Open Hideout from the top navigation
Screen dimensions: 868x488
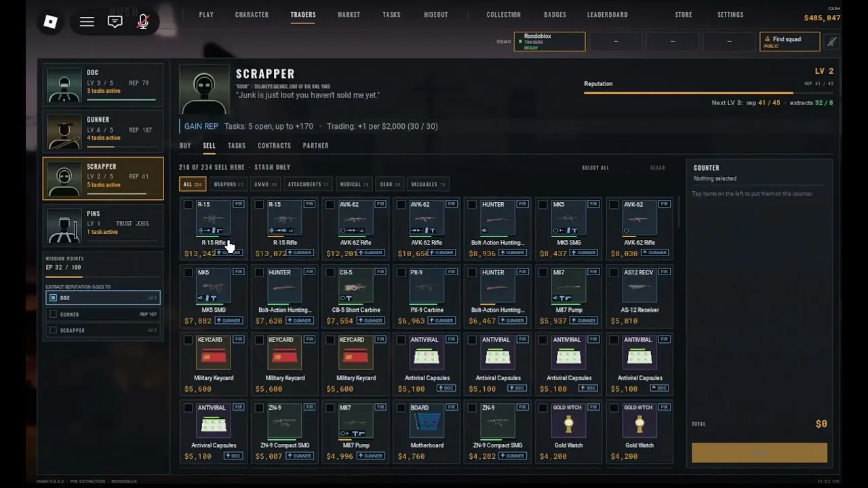click(x=435, y=15)
